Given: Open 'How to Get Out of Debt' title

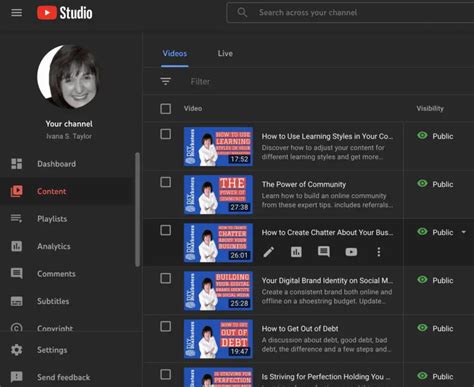Looking at the screenshot, I should pos(300,329).
